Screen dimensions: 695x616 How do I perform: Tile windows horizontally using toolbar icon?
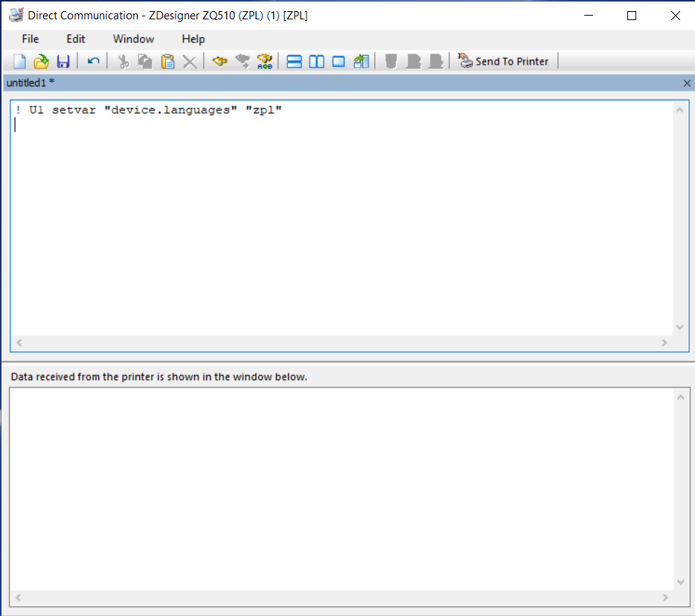(x=294, y=62)
